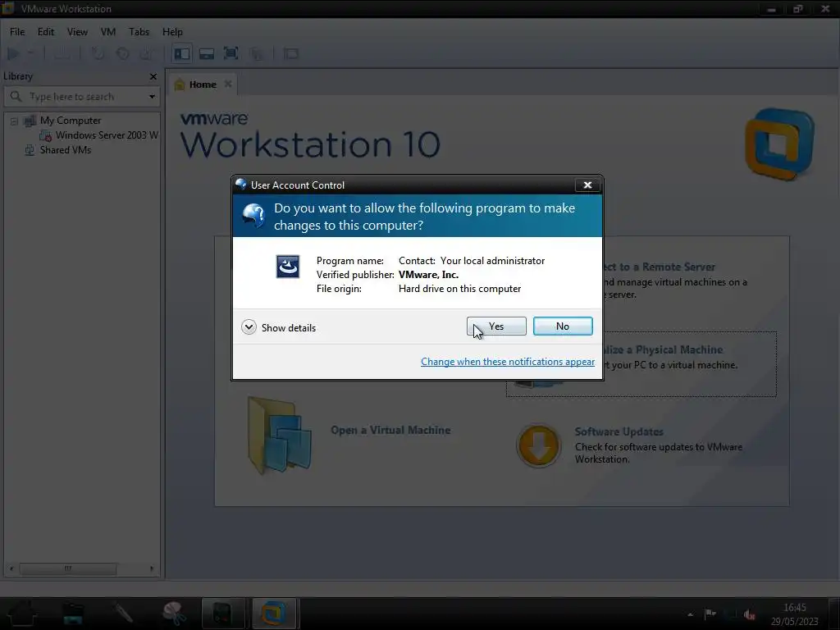The image size is (840, 630).
Task: Click the Library scrollbar left arrow
Action: (x=11, y=568)
